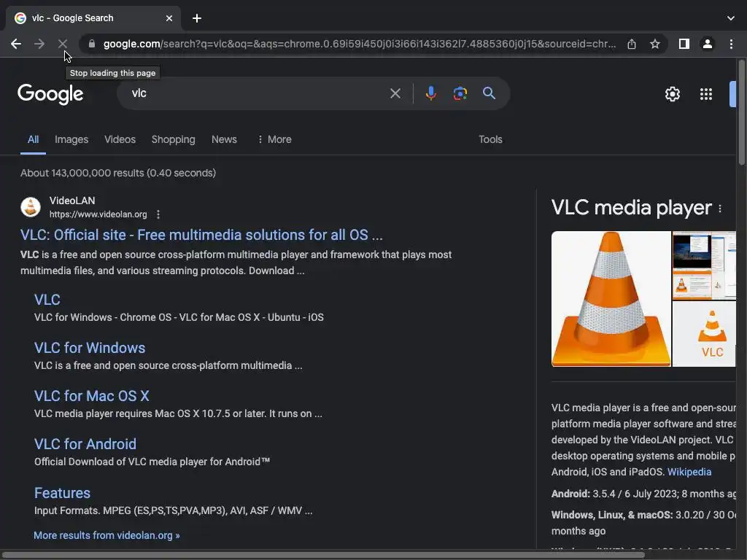Click the address bar URL

360,44
